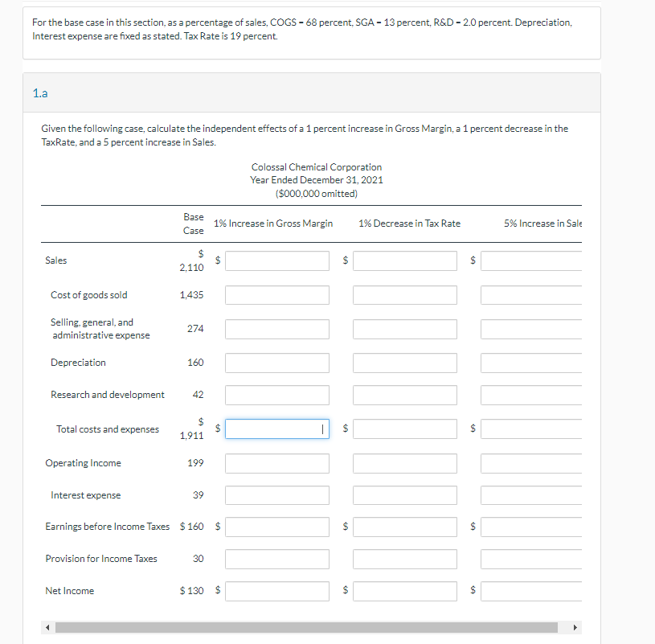
Task: Select Cost of goods sold field in 5% Sales column
Action: pyautogui.click(x=531, y=295)
